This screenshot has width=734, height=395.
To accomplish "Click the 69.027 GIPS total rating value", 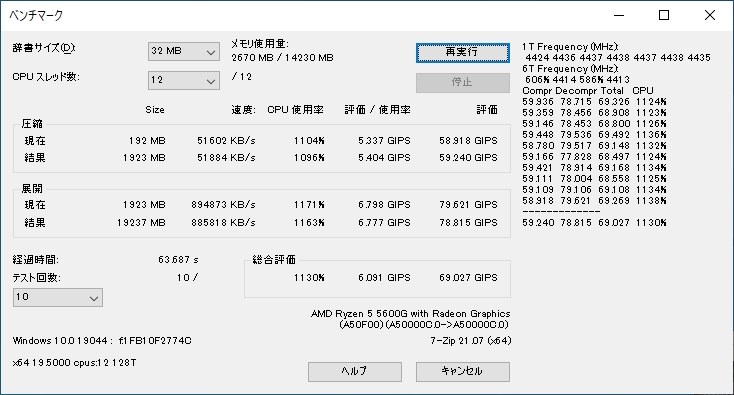I will point(468,278).
